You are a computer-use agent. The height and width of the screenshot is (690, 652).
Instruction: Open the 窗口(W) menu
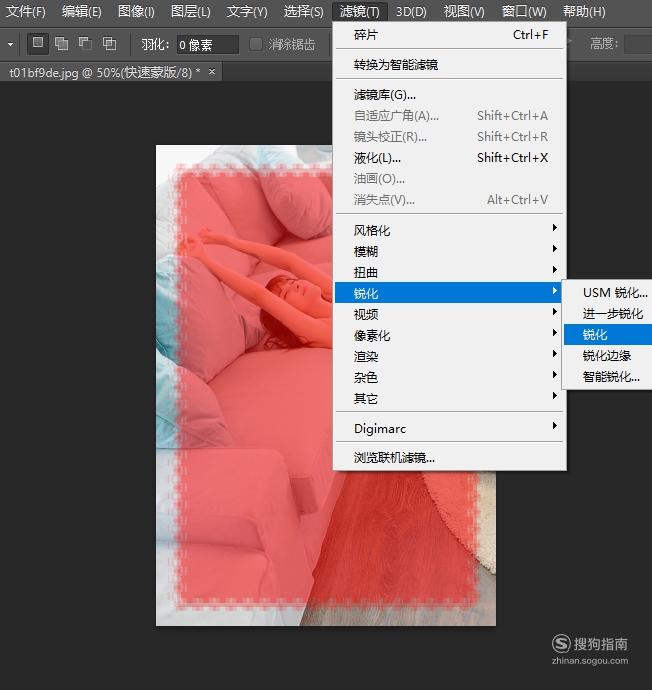click(x=524, y=11)
